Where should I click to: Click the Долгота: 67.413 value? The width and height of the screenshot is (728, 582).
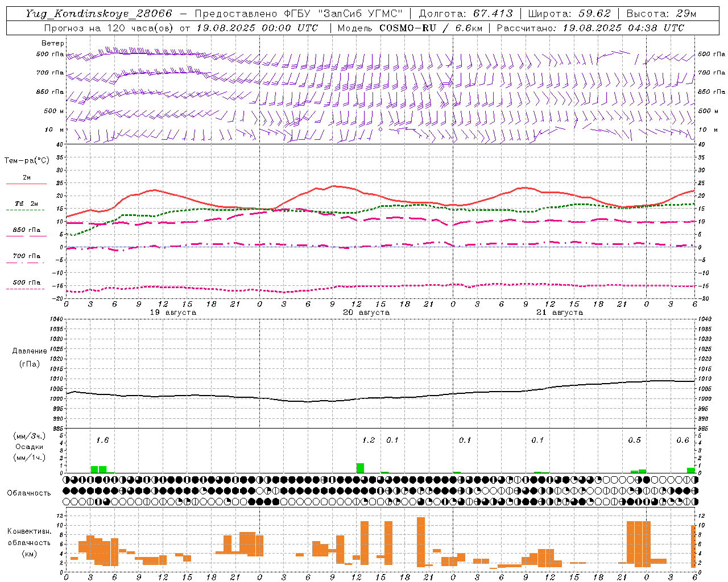(x=466, y=14)
